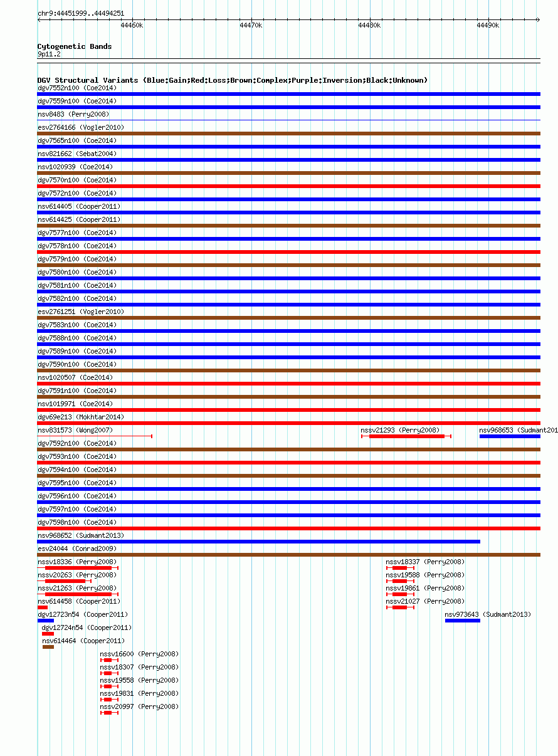This screenshot has width=558, height=756.
Task: Select the nssv16600 (Perry2008) label
Action: click(139, 654)
